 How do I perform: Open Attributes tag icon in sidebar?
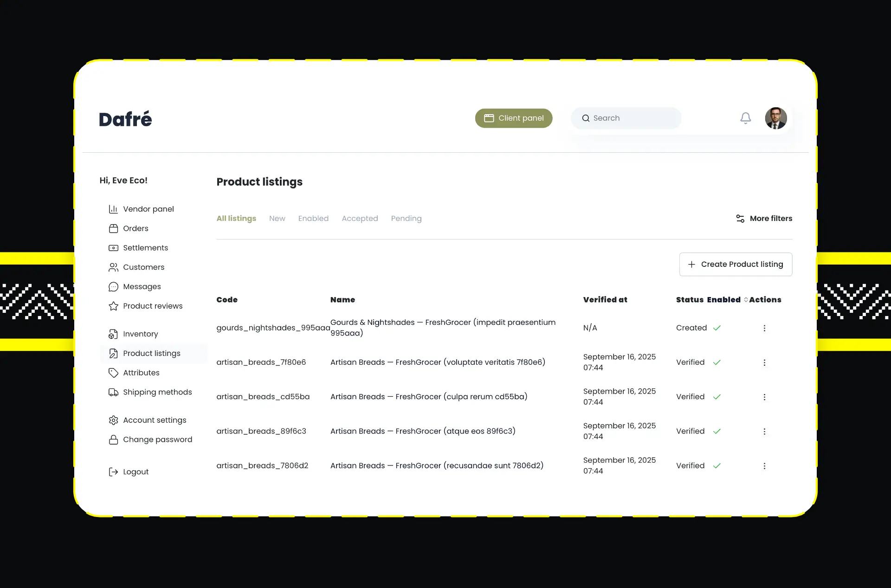pos(113,373)
